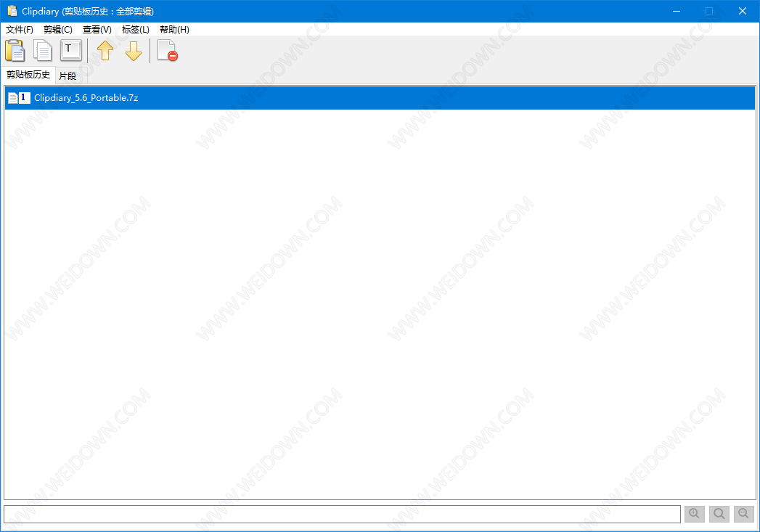Click document icon of Clipdiary_5.6_Portable.7z row
This screenshot has height=532, width=760.
click(12, 98)
